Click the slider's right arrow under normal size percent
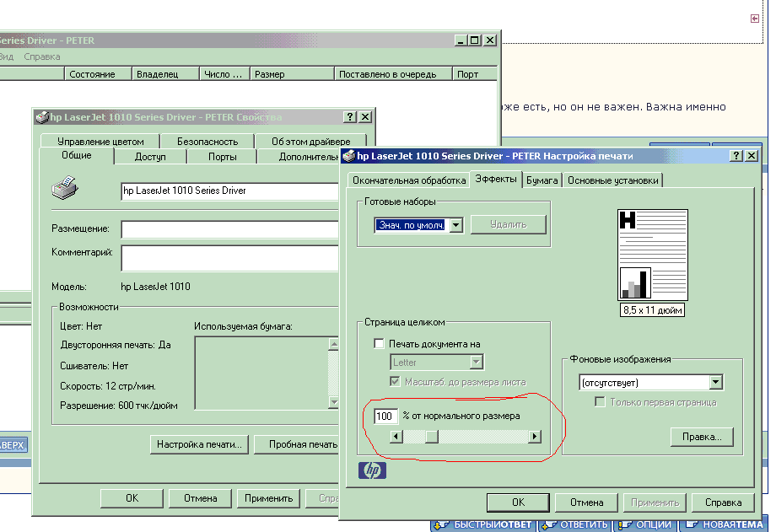The width and height of the screenshot is (776, 532). click(535, 437)
